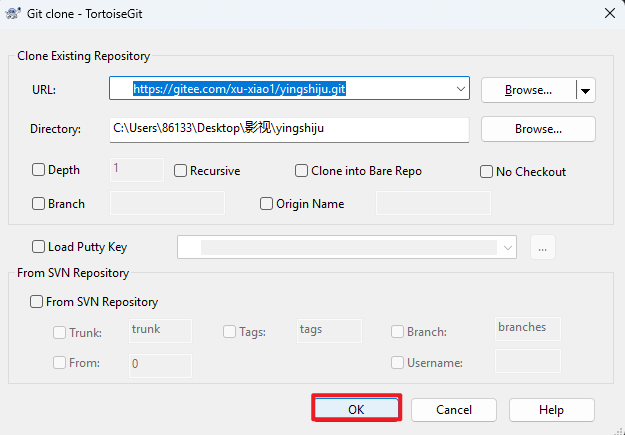Tick the SVN Branch checkbox

[397, 332]
